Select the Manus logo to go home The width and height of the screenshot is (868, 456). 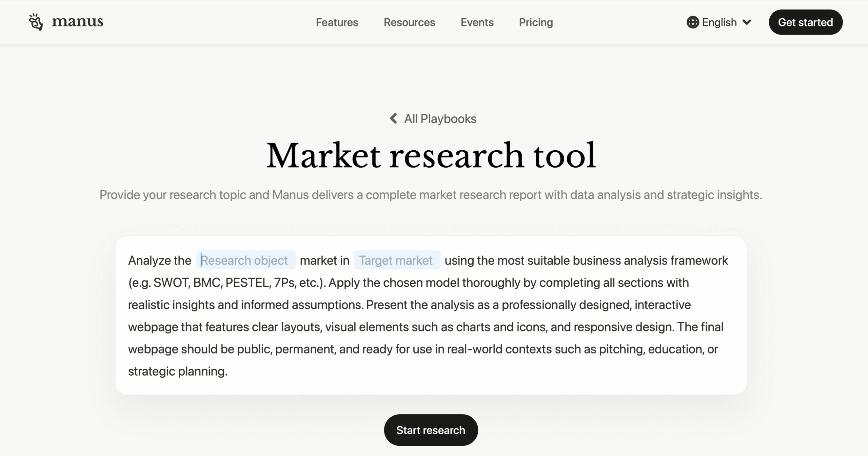point(66,22)
